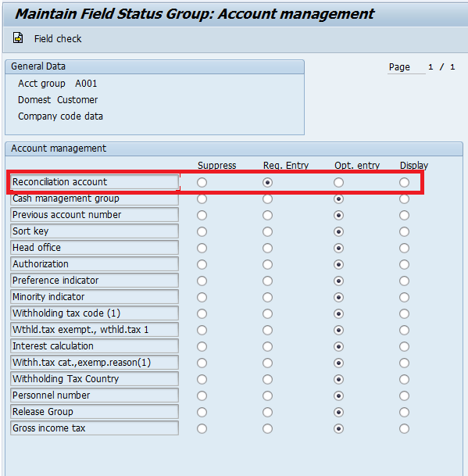Suppress the Head office field
468x476 pixels.
(202, 248)
